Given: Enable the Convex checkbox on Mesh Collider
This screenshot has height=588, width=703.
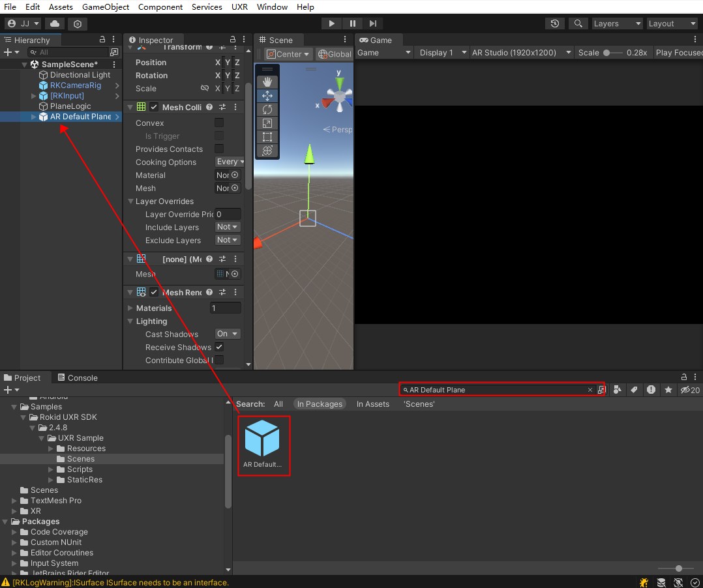Looking at the screenshot, I should click(x=219, y=123).
